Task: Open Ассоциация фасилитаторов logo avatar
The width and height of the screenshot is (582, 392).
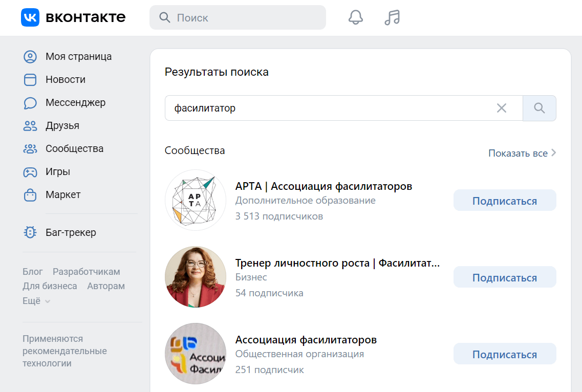Action: pyautogui.click(x=195, y=354)
